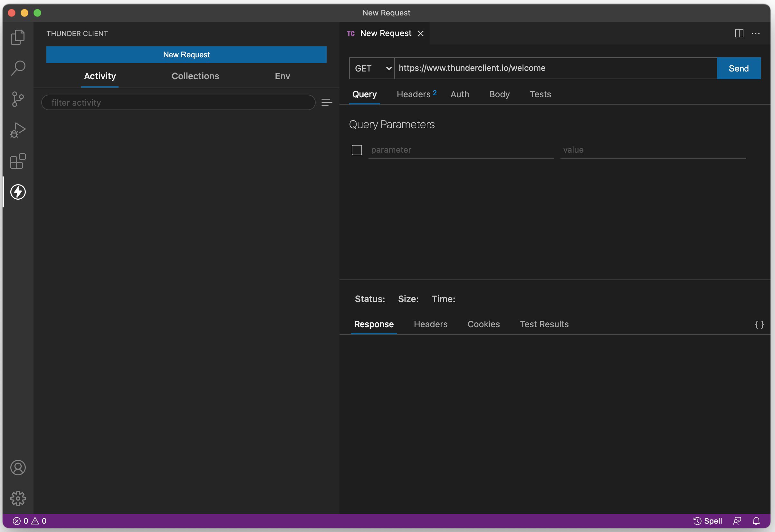Viewport: 775px width, 532px height.
Task: Open the Run and Debug icon
Action: click(18, 130)
